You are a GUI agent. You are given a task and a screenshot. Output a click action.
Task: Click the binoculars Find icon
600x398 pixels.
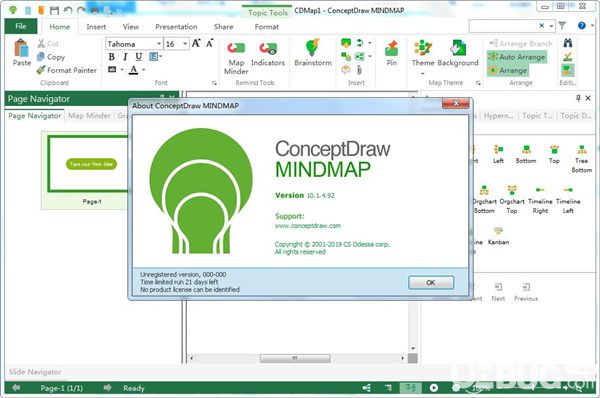pos(568,43)
